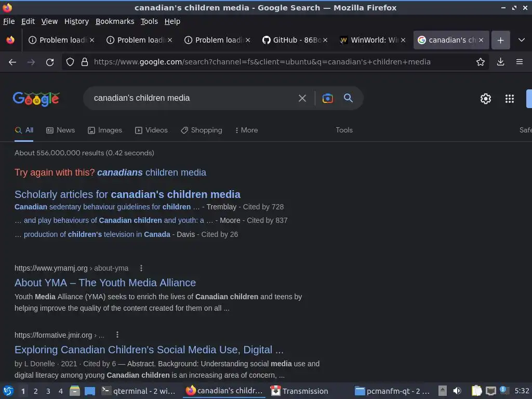Click the suggested 'canadians children media' link
This screenshot has width=532, height=399.
(151, 172)
